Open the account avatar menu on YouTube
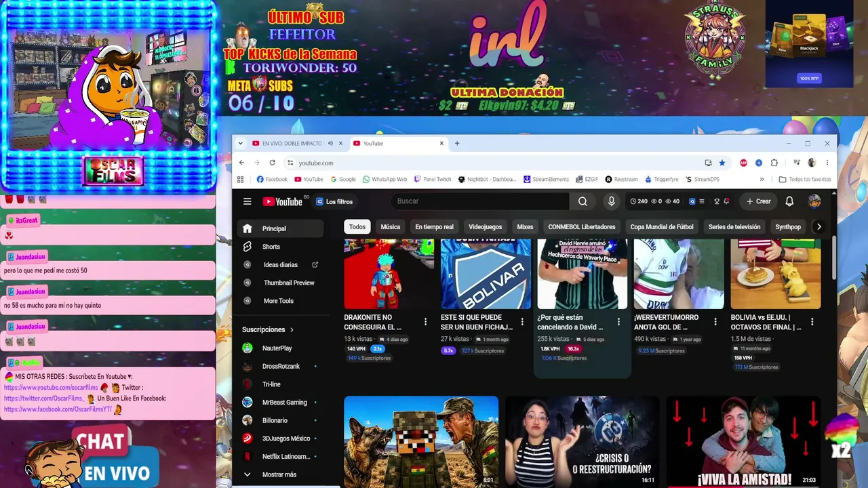 click(x=814, y=201)
